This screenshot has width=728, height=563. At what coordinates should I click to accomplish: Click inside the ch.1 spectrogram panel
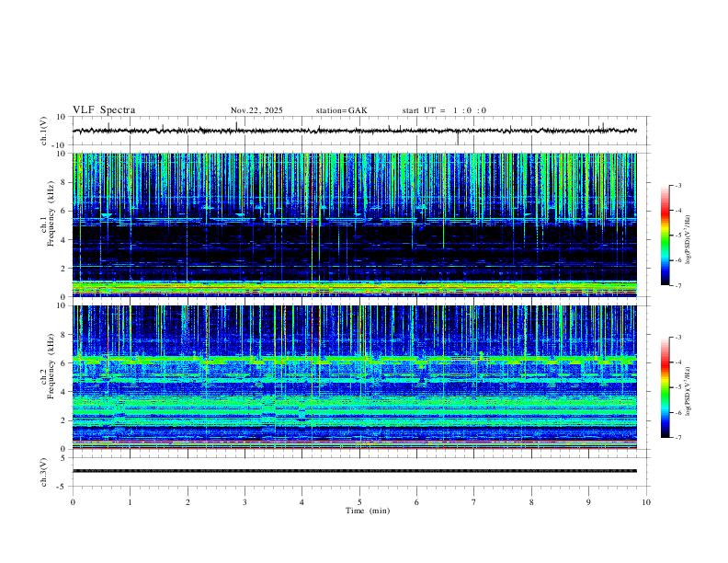(x=354, y=224)
